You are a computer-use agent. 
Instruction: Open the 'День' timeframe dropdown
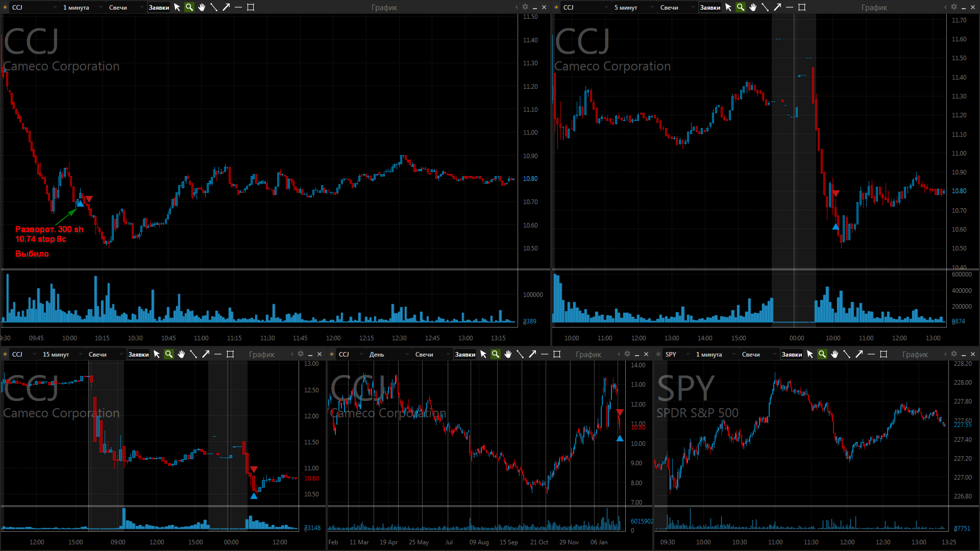pos(388,355)
